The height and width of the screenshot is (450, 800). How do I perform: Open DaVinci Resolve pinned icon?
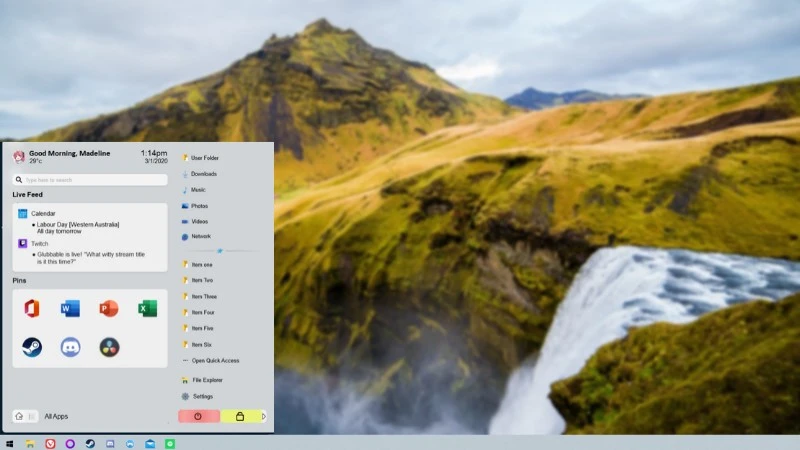click(109, 347)
